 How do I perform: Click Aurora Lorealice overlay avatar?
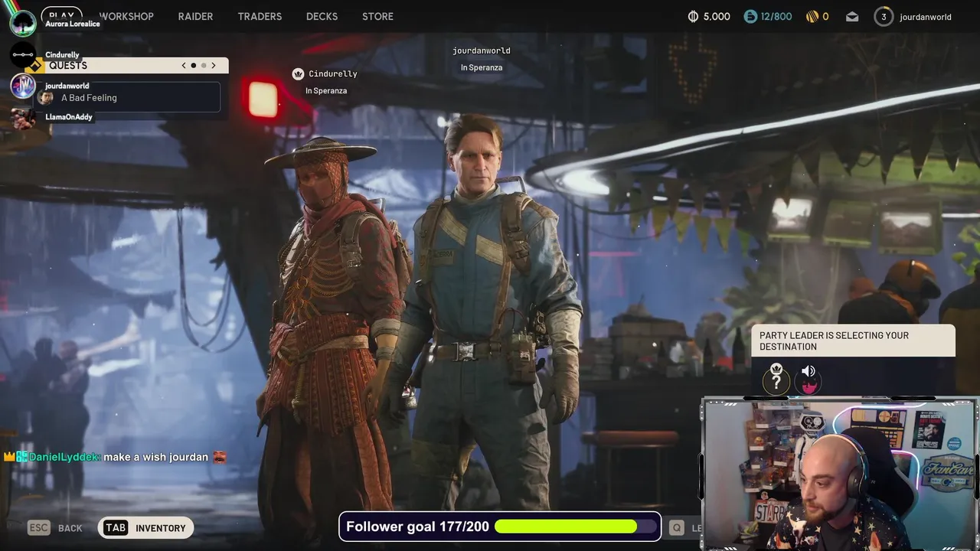coord(23,23)
